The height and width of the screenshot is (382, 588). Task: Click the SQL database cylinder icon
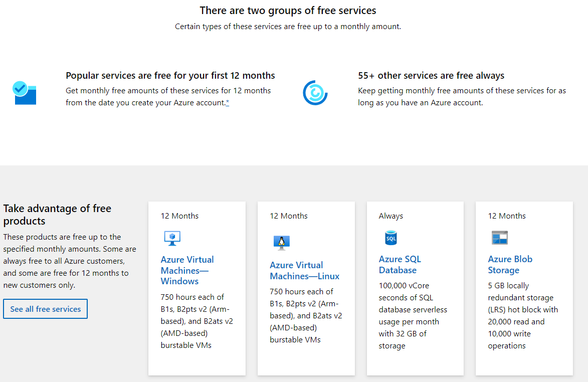pos(390,238)
